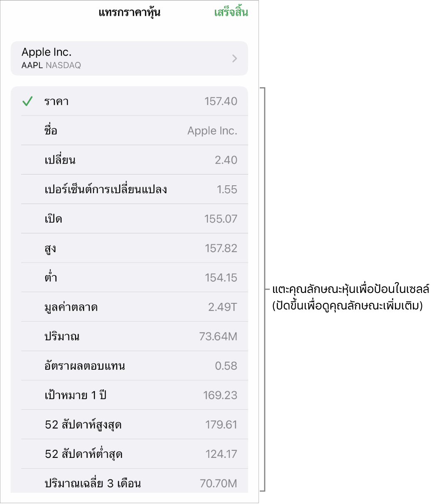Click the value 157.82
The width and height of the screenshot is (431, 504).
coord(222,248)
